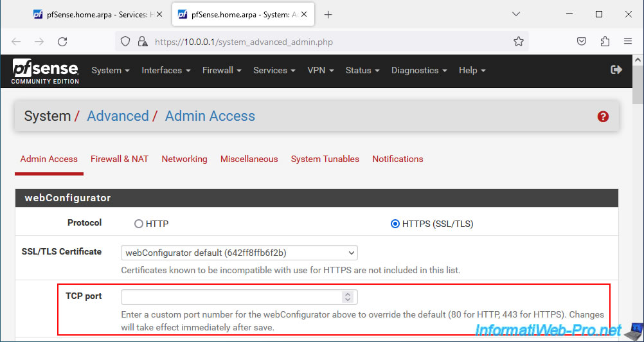Screen dimensions: 644x342
Task: Expand the Help menu
Action: tap(472, 70)
